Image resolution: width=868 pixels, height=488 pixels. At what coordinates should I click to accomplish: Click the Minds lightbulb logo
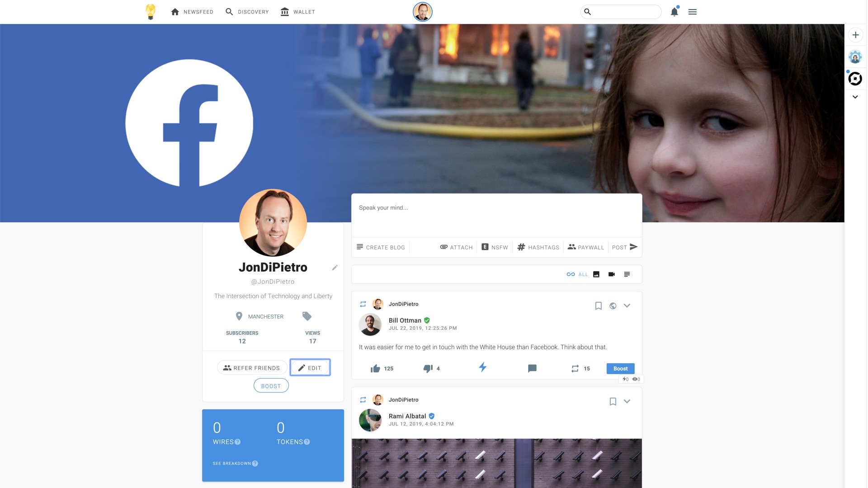(x=151, y=12)
